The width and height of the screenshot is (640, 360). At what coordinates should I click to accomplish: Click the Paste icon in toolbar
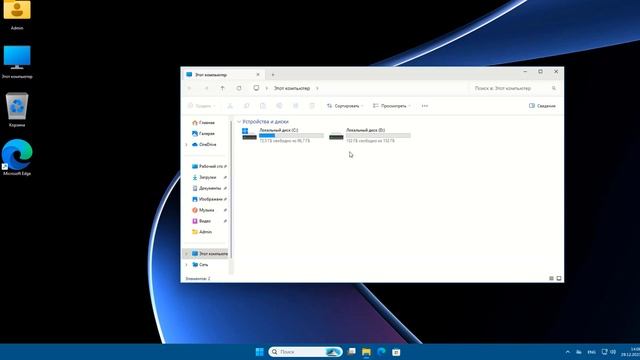(x=263, y=106)
